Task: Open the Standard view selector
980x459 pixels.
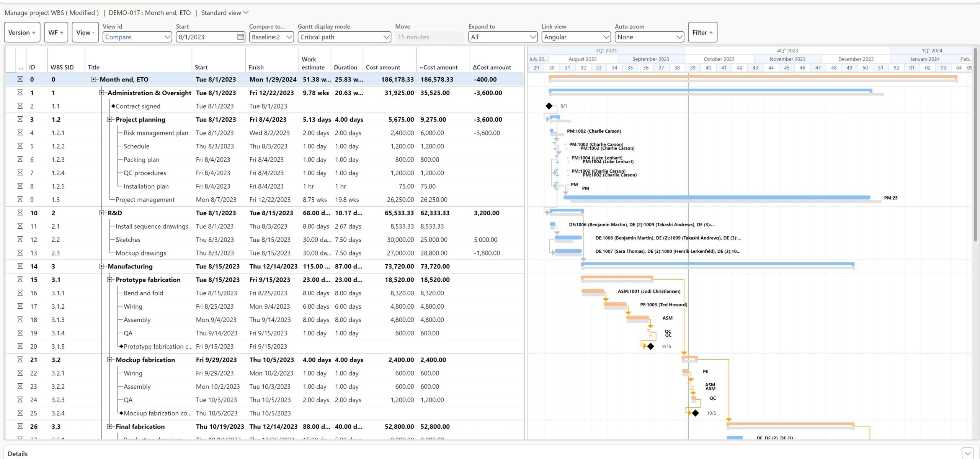Action: 225,13
